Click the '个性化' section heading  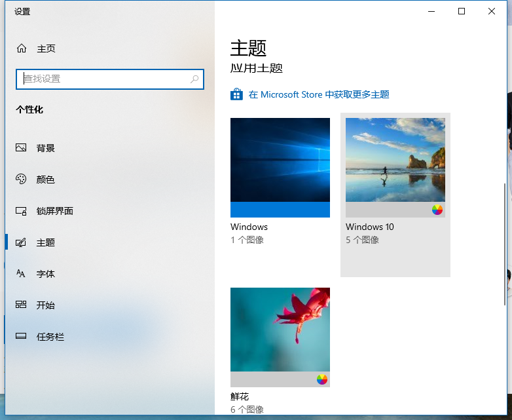[x=29, y=109]
